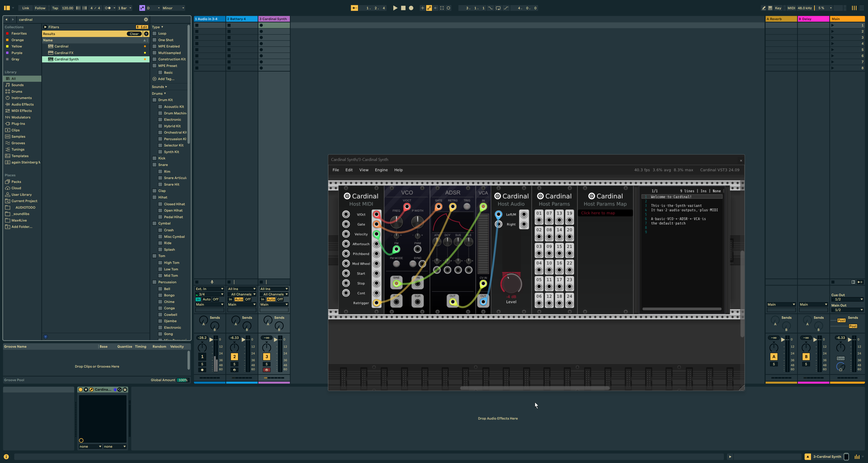Toggle Automation Arm chain-link icon
Screen dimensions: 868x463
pos(429,8)
